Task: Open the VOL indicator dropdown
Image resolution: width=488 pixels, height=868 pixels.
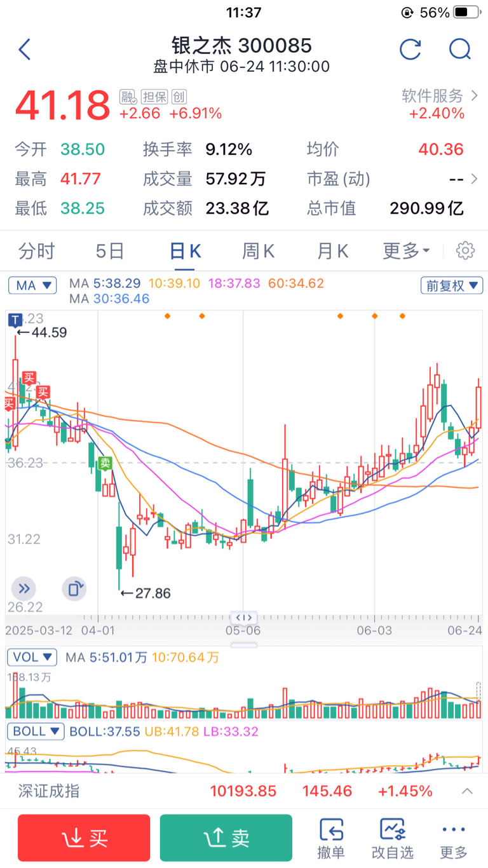Action: tap(32, 656)
